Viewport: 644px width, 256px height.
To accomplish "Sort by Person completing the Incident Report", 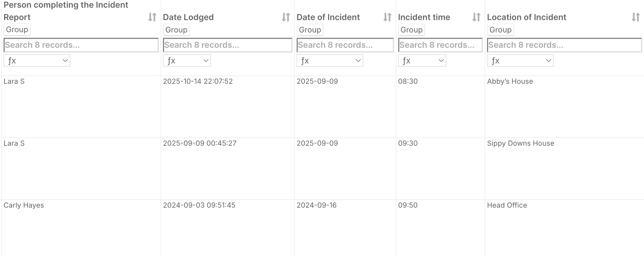I will tap(152, 17).
